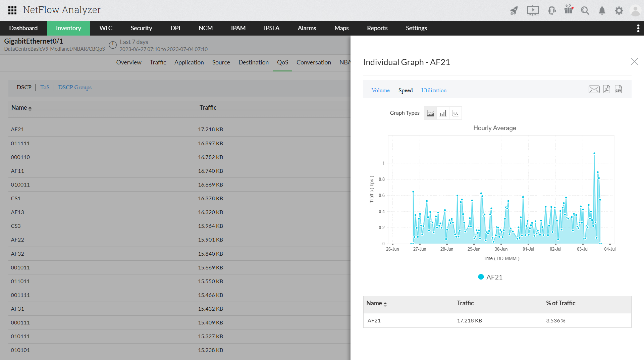Open the Alarms menu

click(306, 28)
